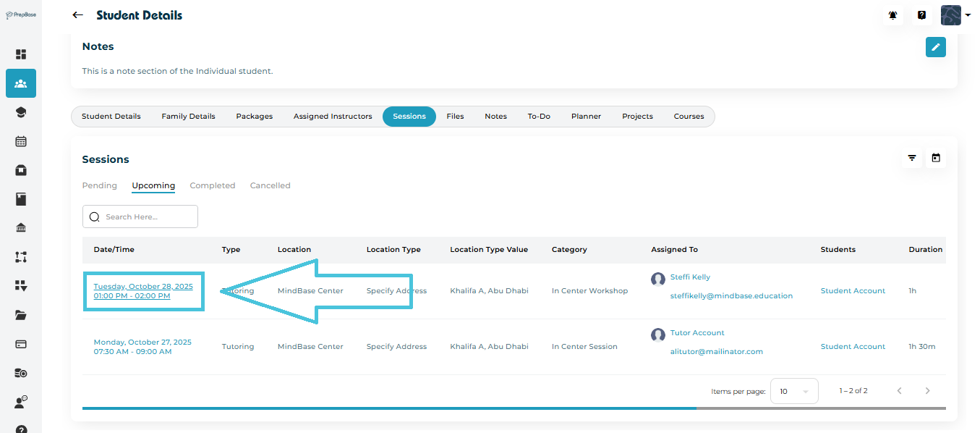980x433 pixels.
Task: Click the notification bell icon
Action: tap(893, 15)
